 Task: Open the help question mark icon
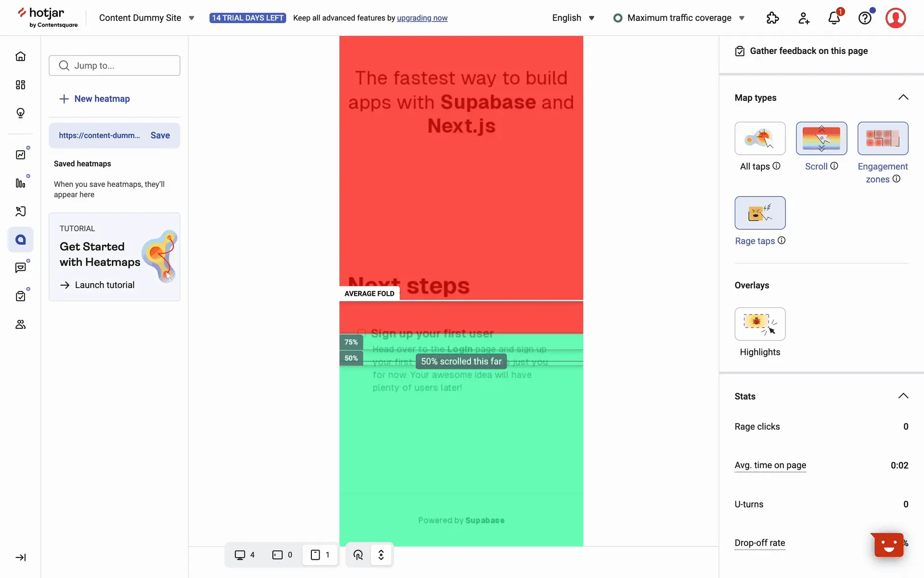click(x=865, y=18)
